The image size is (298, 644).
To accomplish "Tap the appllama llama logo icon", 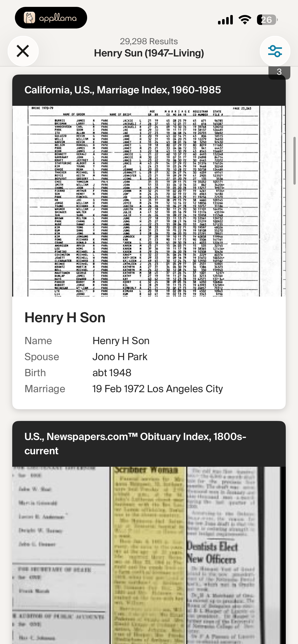I will 29,18.
